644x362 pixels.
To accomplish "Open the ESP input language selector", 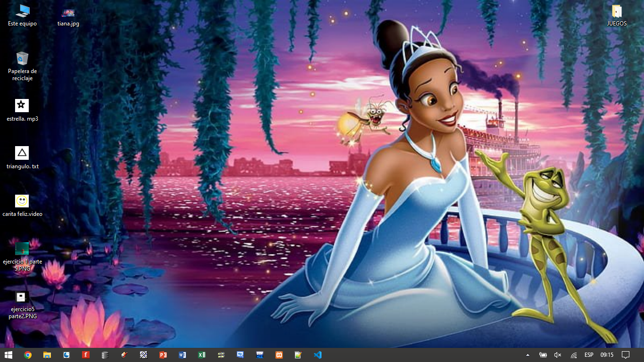I will (x=589, y=355).
